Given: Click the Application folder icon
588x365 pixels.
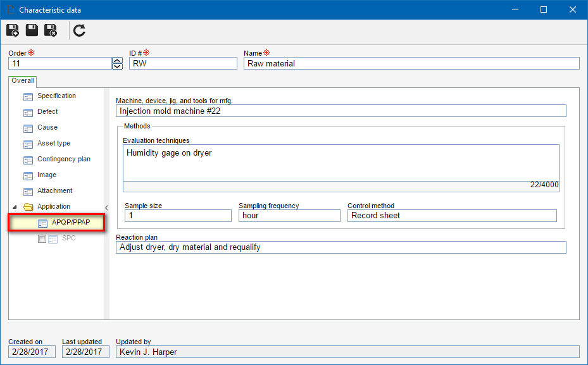Looking at the screenshot, I should (28, 207).
